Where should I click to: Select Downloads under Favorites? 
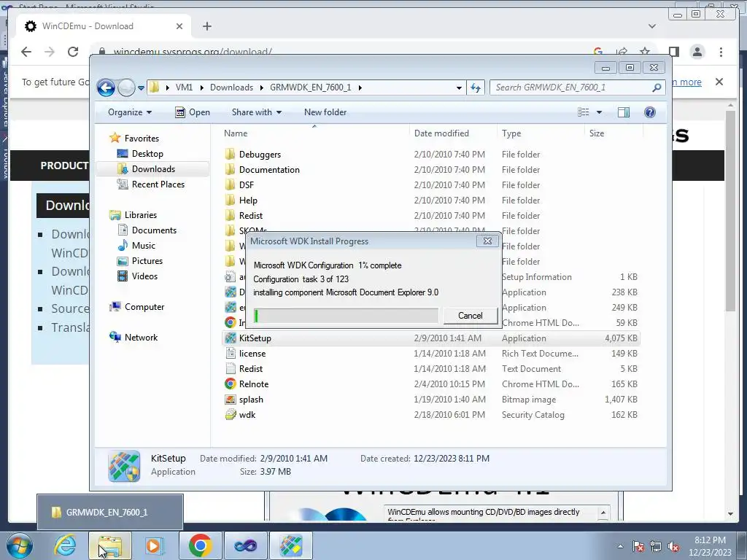153,169
